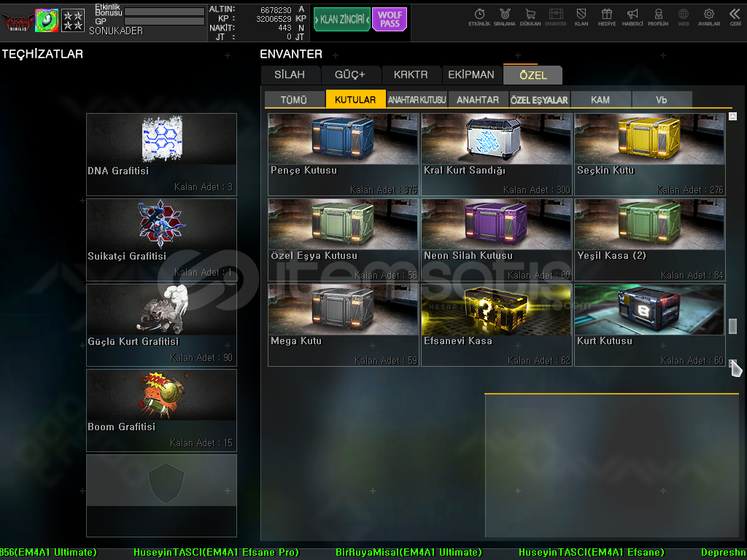Open the ANAHTAR KUTUSU sub-tab
Viewport: 747px width, 560px height.
417,99
